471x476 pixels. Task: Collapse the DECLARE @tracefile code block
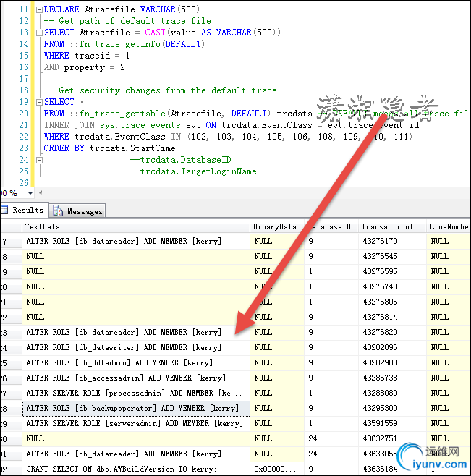point(39,9)
